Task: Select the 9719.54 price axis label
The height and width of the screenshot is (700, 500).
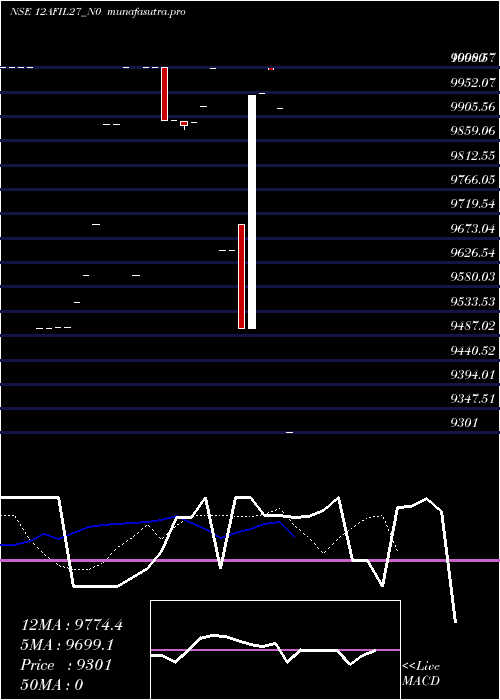Action: pyautogui.click(x=473, y=204)
